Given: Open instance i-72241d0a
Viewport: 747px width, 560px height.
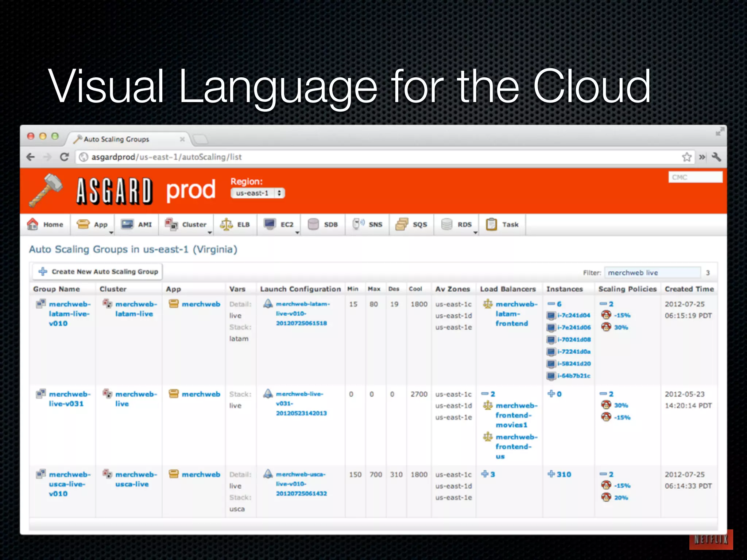Looking at the screenshot, I should click(574, 351).
